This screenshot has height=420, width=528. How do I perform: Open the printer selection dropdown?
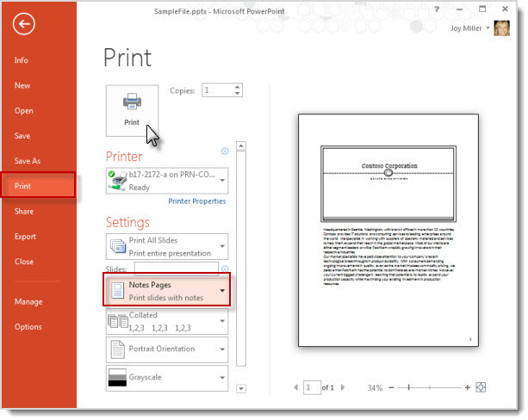point(167,181)
